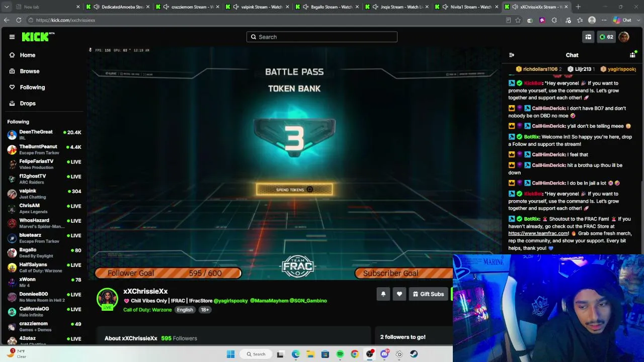644x362 pixels.
Task: Open the Kick hamburger sidebar menu
Action: (x=12, y=37)
